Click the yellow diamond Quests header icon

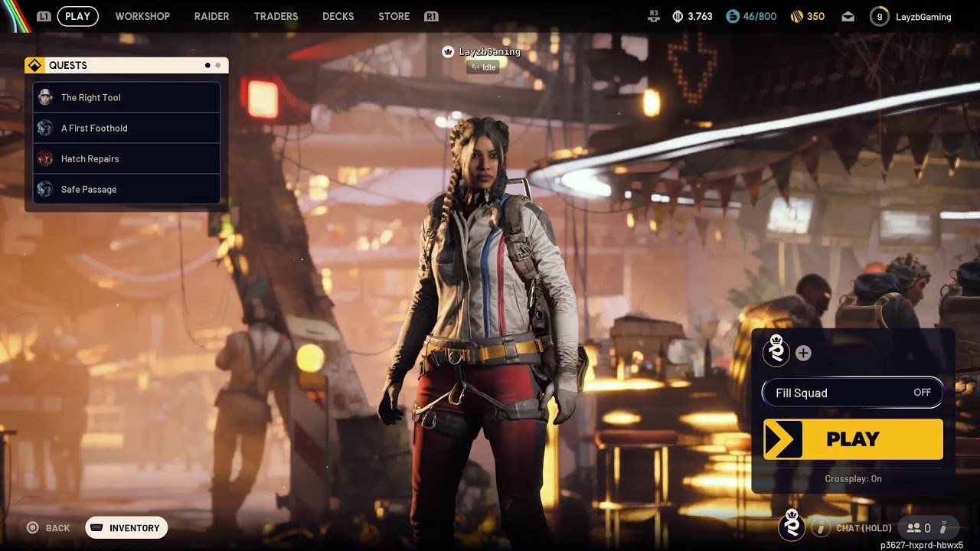coord(34,66)
